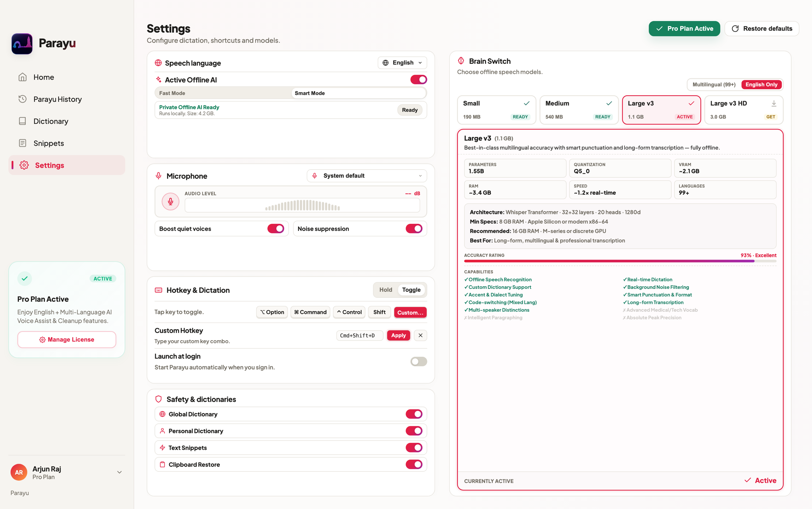Expand the Arjun Raj account menu

point(119,472)
